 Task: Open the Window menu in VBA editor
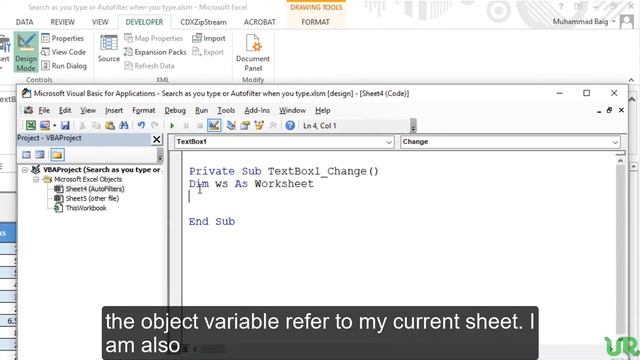point(292,111)
